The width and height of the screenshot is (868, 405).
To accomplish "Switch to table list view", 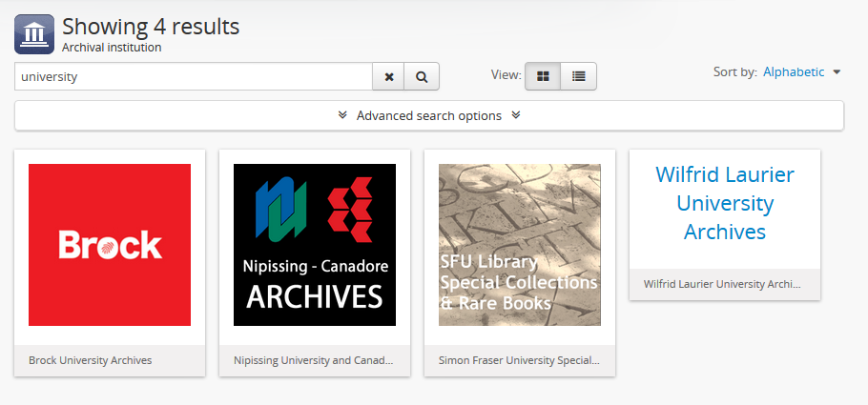I will (578, 76).
